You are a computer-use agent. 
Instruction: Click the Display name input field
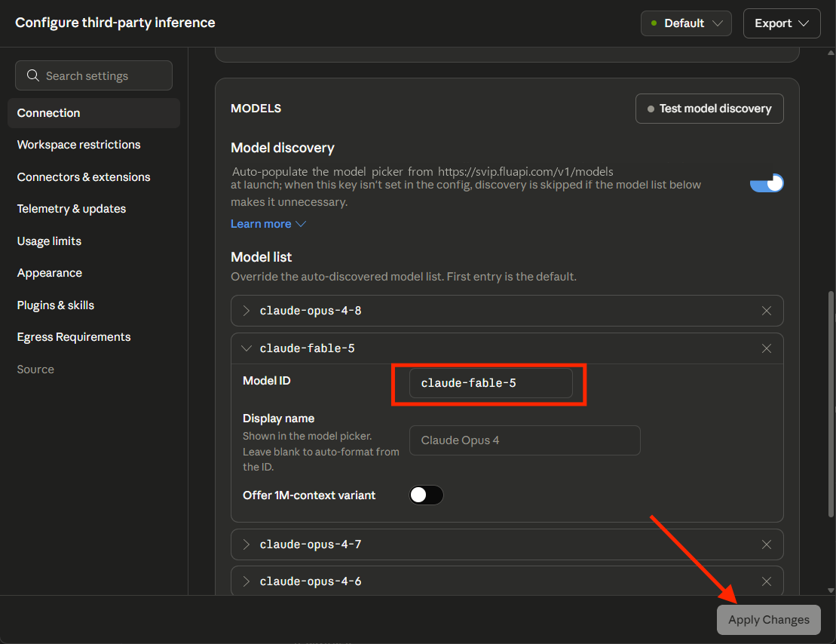tap(525, 440)
